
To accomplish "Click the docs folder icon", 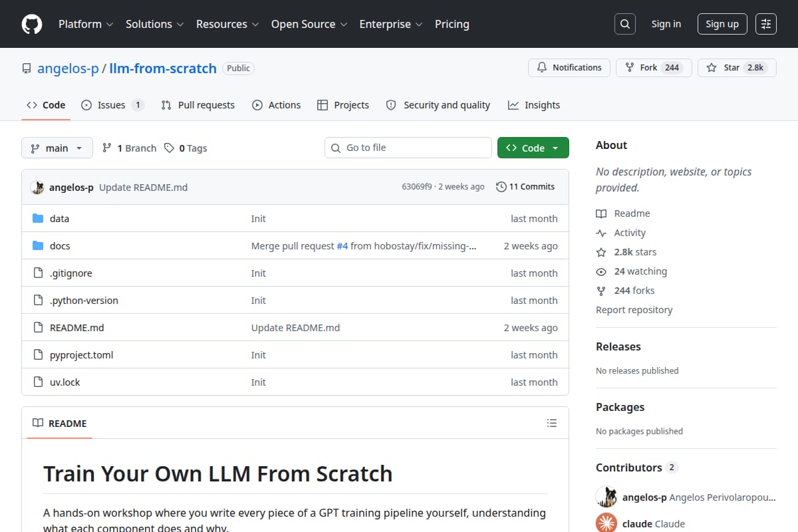I will (x=38, y=246).
